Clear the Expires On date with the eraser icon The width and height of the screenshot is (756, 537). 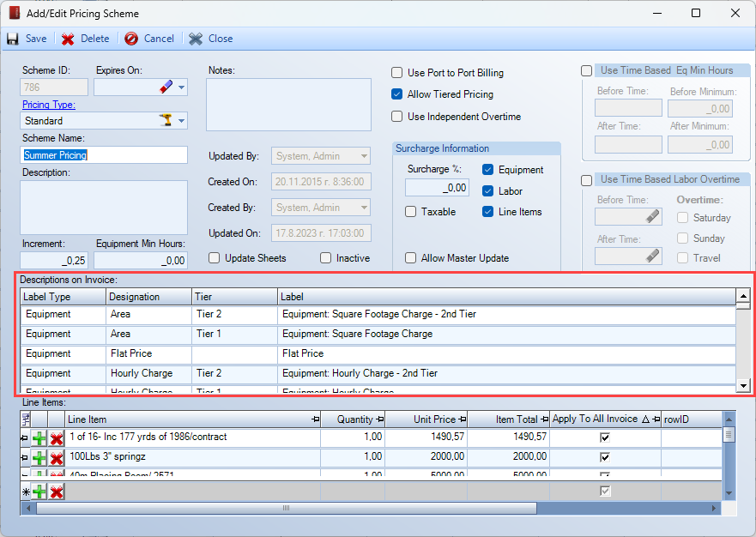(166, 87)
